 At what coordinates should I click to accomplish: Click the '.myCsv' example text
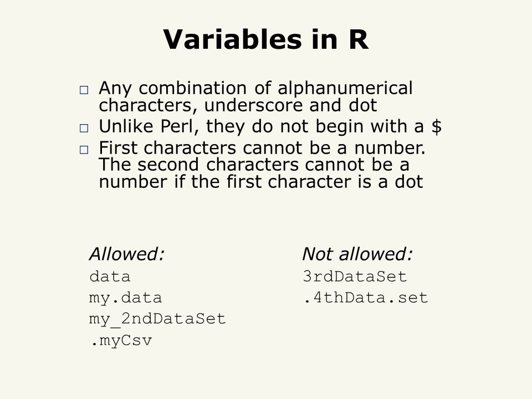tap(121, 341)
